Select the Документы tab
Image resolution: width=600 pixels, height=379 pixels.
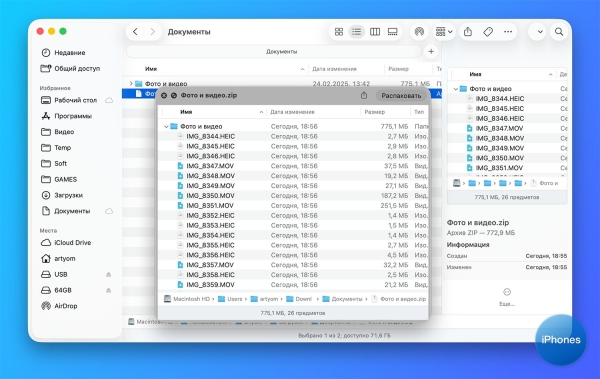[x=274, y=51]
